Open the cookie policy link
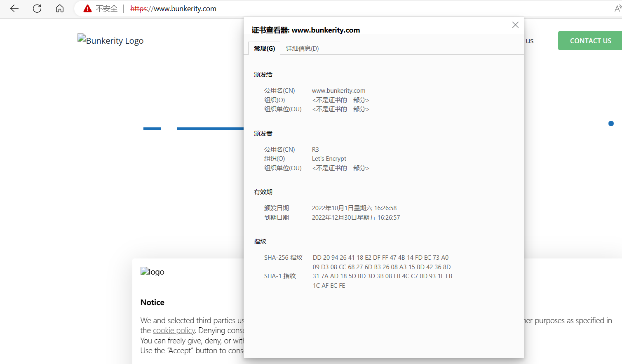The image size is (622, 364). (x=174, y=330)
